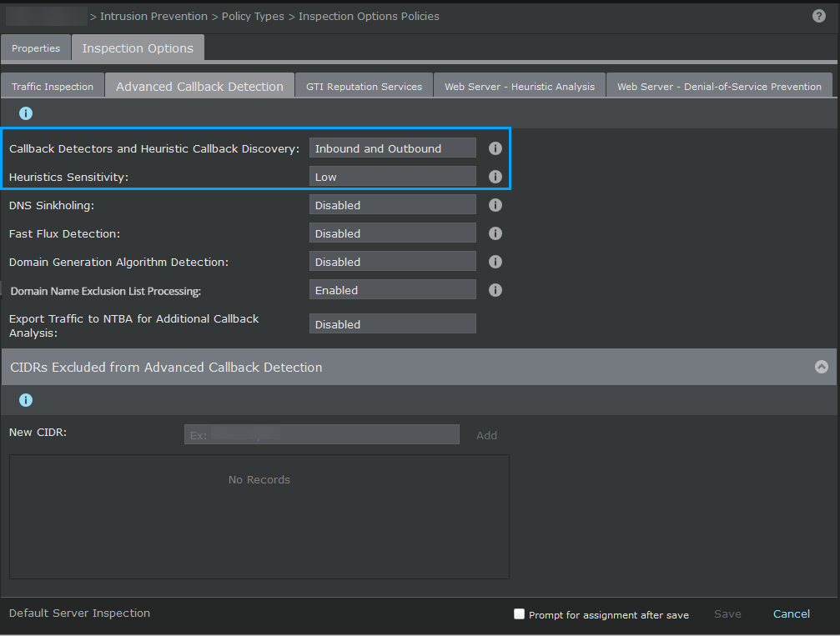
Task: Switch to the Traffic Inspection tab
Action: click(53, 86)
